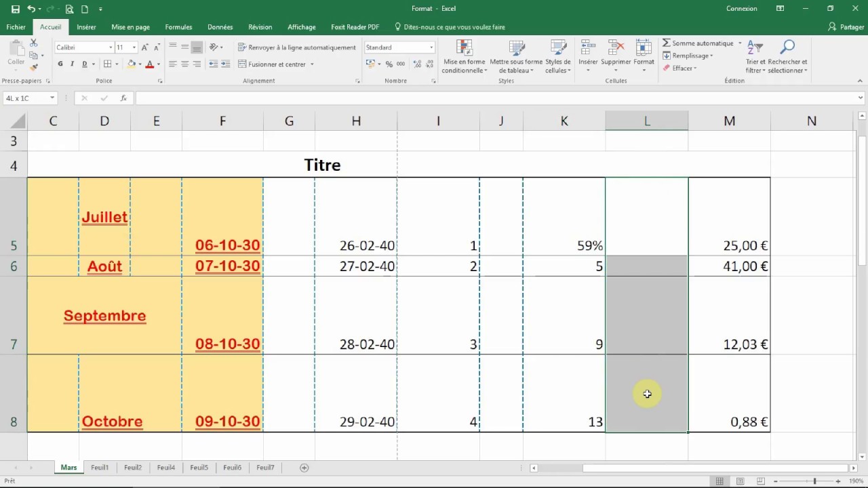Select column header M

coord(729,121)
